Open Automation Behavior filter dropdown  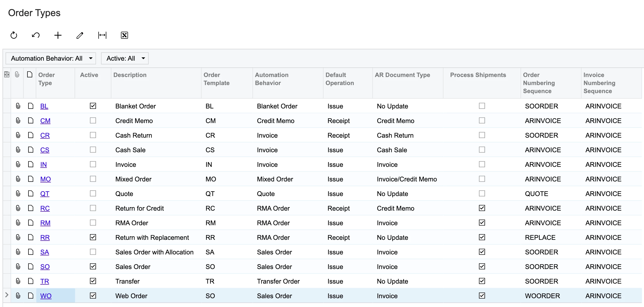51,58
